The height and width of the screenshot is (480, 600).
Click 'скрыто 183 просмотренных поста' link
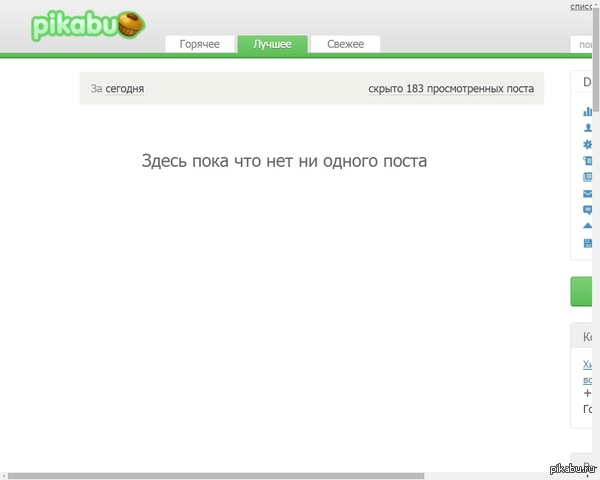pos(450,89)
